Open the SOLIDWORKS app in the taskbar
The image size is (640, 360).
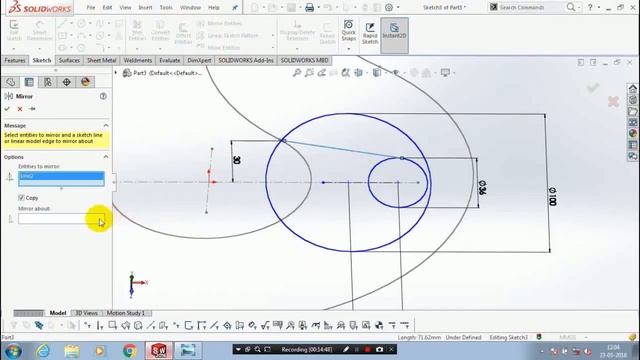point(159,351)
